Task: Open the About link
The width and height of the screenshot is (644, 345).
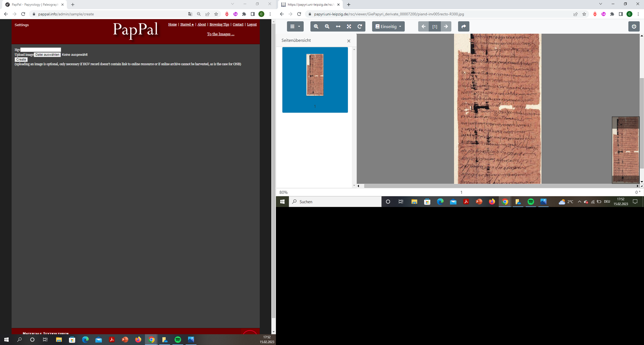Action: click(x=202, y=25)
